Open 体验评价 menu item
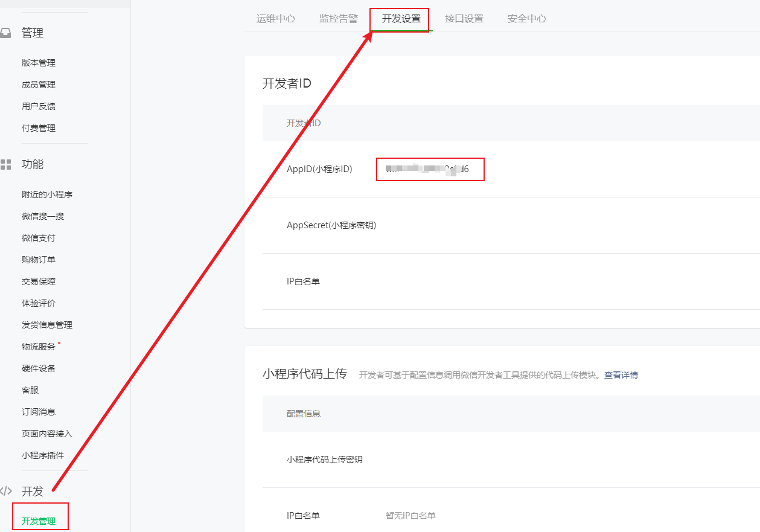This screenshot has height=532, width=760. 39,303
